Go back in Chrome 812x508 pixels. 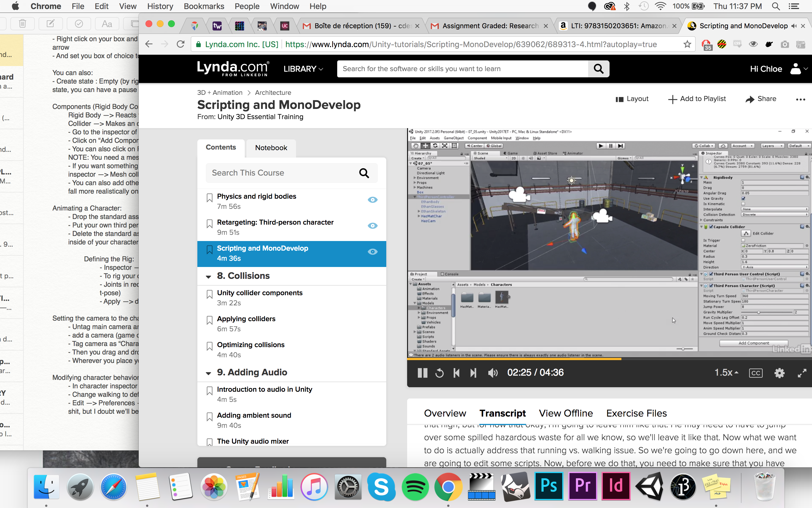(149, 44)
